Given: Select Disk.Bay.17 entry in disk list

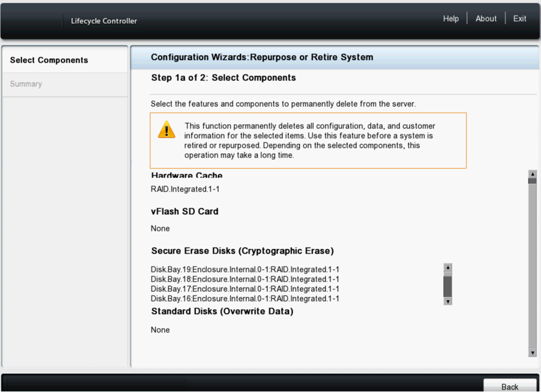Looking at the screenshot, I should point(245,289).
